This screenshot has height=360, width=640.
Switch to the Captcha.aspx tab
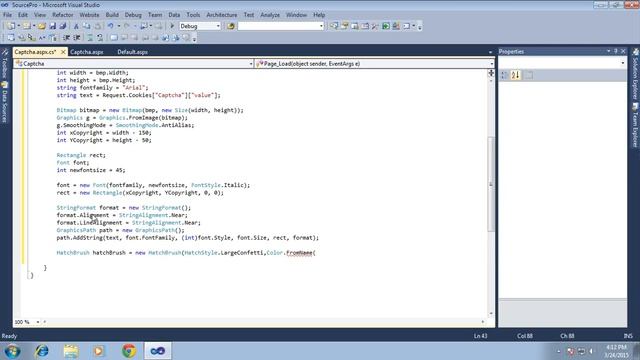point(87,52)
